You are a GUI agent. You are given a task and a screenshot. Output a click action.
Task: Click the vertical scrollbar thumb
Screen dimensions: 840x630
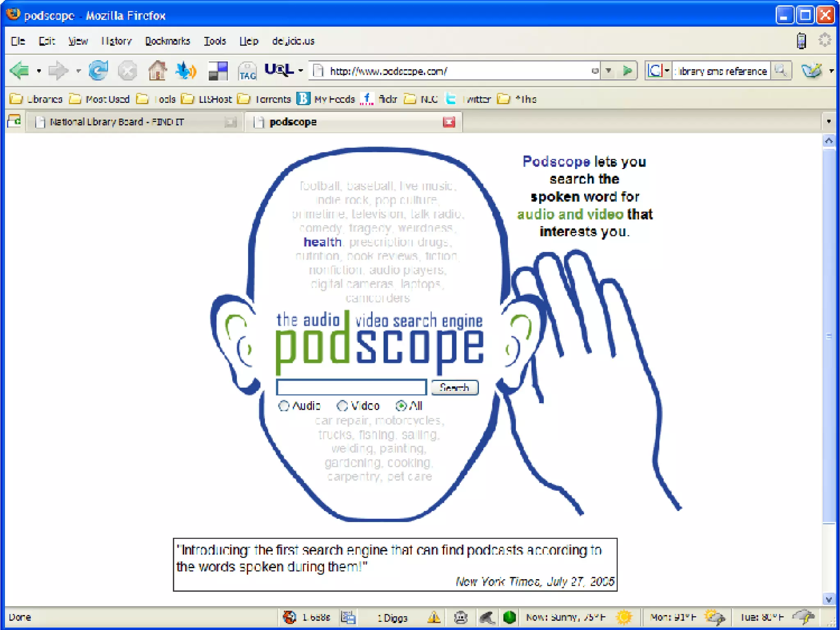tap(829, 336)
